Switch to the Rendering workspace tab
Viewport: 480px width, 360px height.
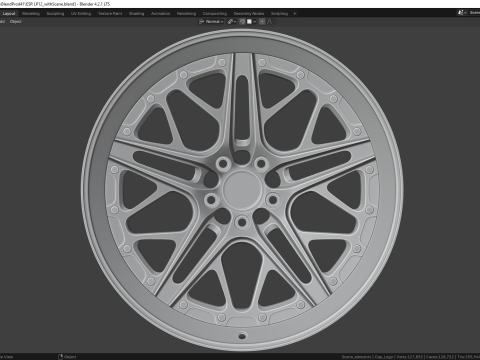tap(186, 14)
